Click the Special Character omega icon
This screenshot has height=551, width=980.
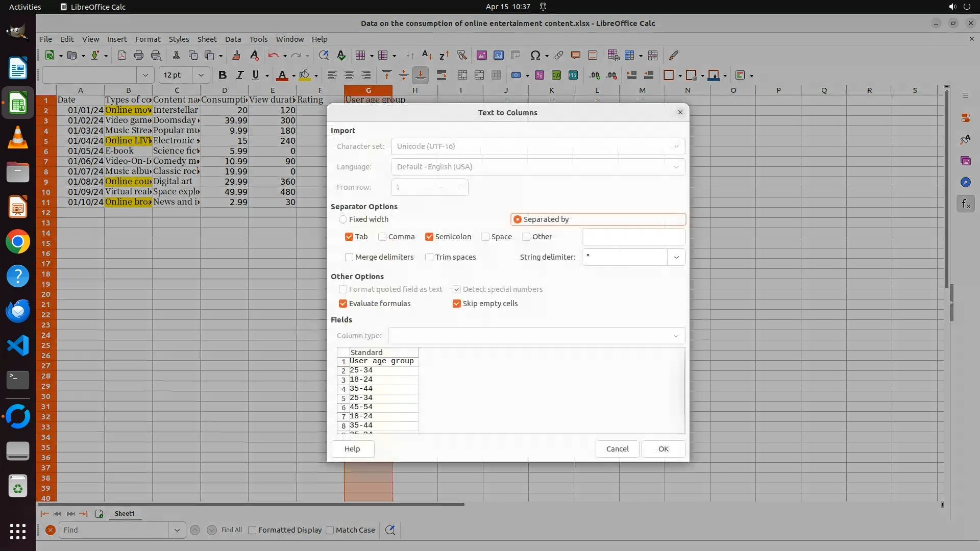coord(535,56)
